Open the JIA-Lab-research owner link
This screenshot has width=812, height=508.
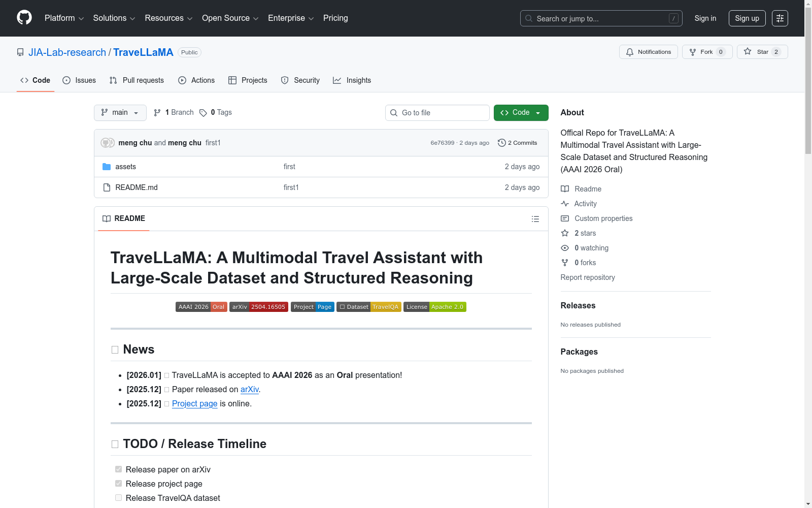tap(67, 52)
